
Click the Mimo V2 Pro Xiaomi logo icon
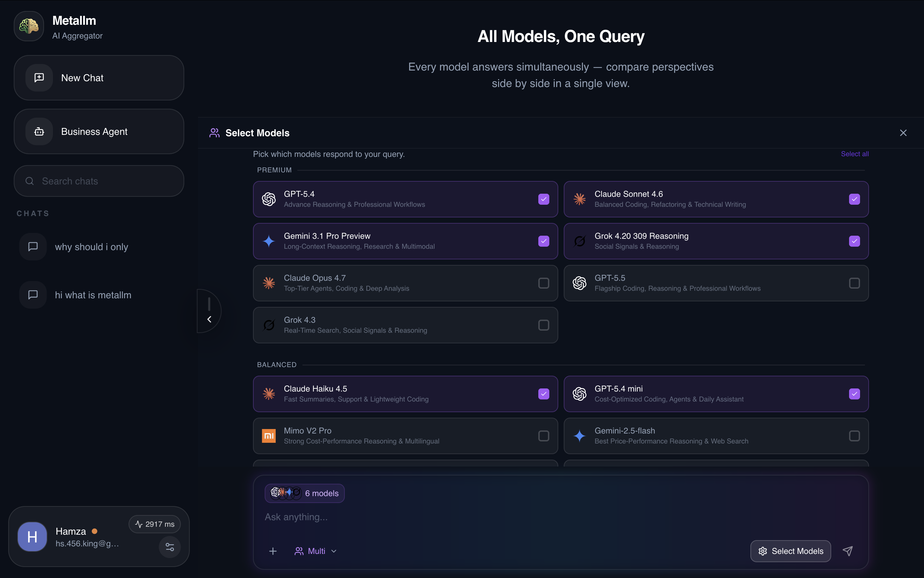[x=269, y=436]
